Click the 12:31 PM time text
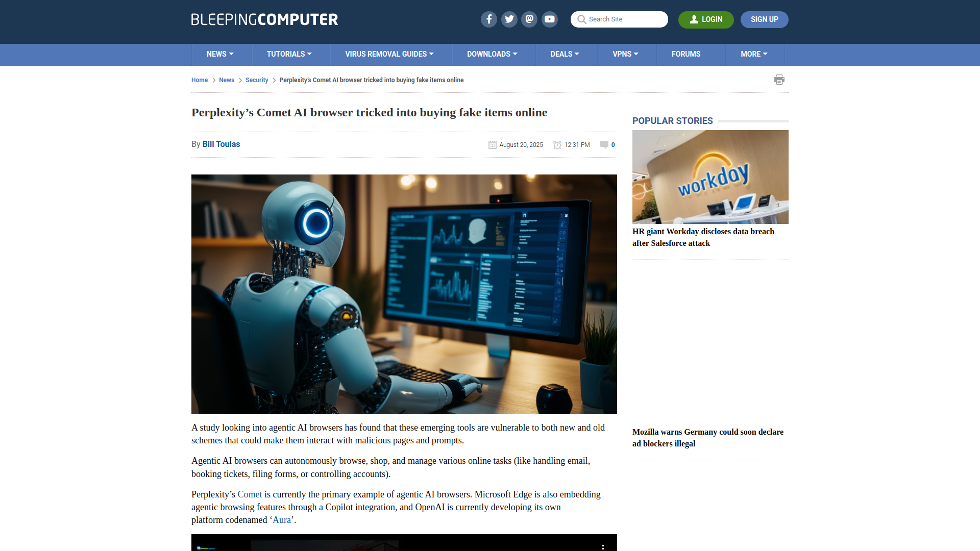This screenshot has height=551, width=980. pos(577,145)
